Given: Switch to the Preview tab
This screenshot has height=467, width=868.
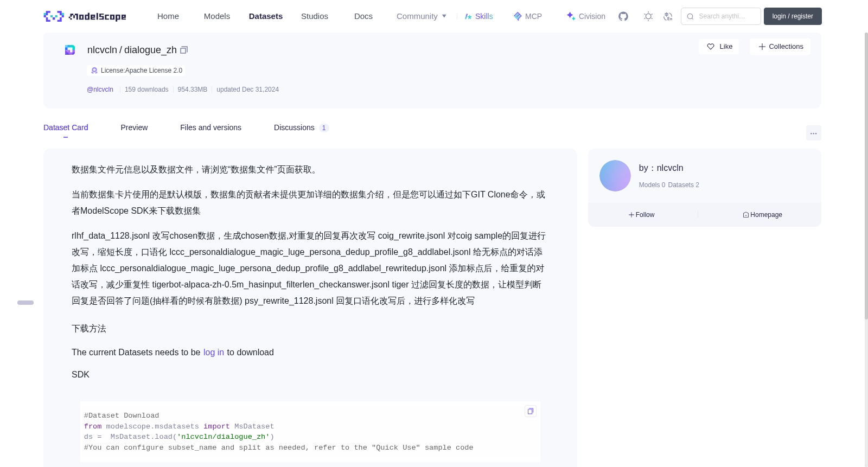Looking at the screenshot, I should click(x=134, y=127).
